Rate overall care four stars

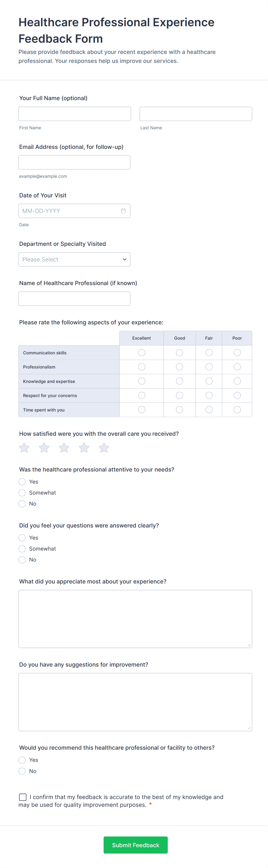coord(84,448)
